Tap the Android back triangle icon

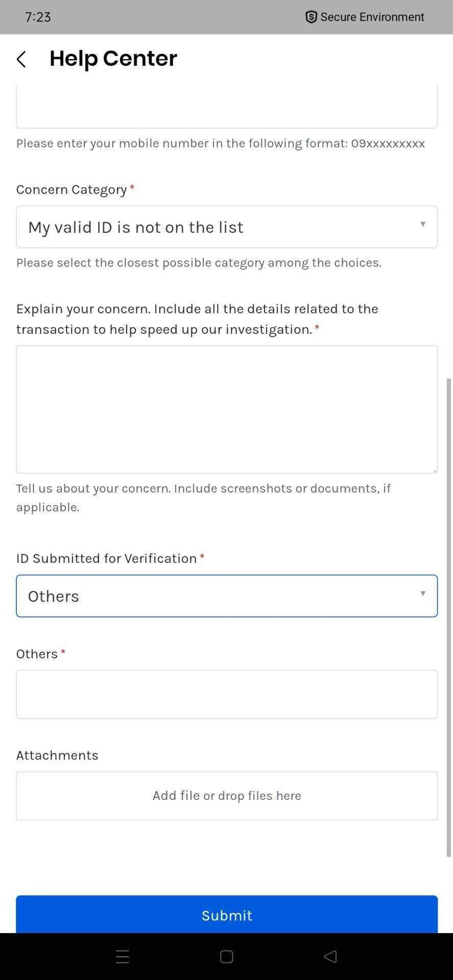(330, 957)
